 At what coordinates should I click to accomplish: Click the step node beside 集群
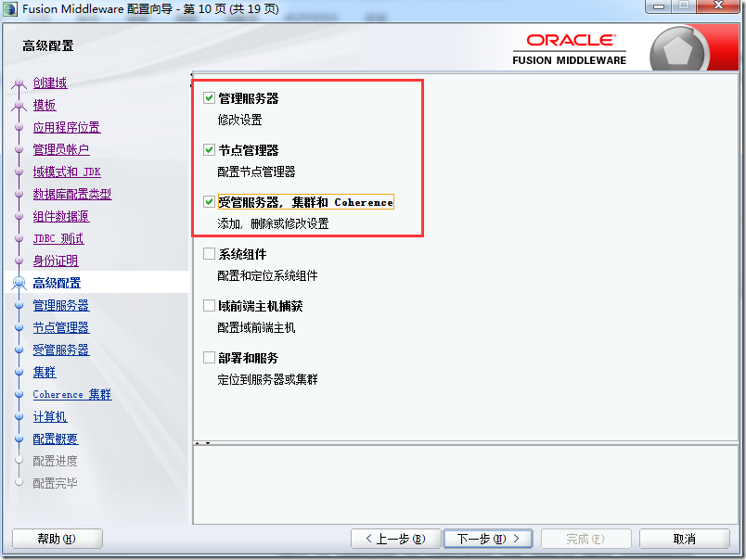[19, 372]
